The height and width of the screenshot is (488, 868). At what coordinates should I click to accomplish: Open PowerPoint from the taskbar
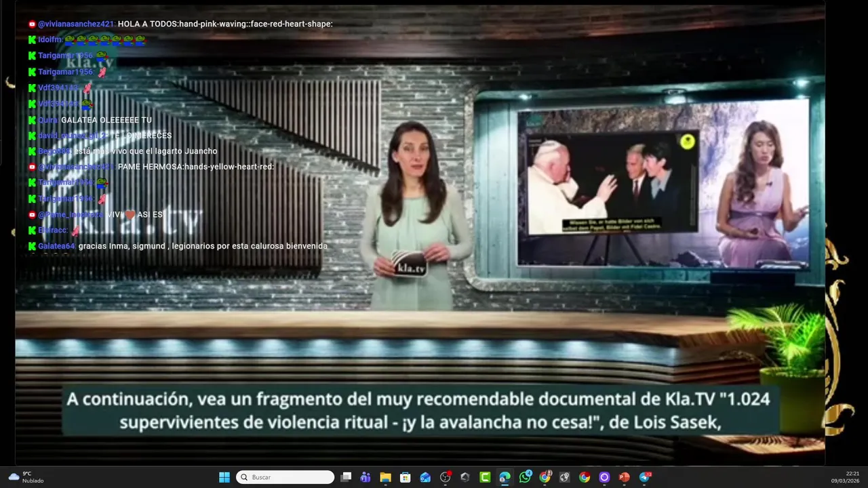point(624,477)
